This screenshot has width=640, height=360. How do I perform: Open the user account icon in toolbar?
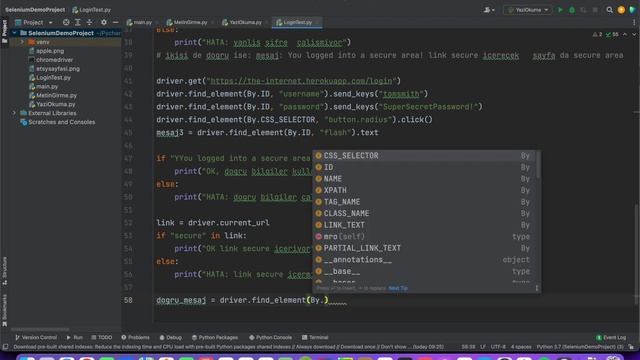(489, 10)
